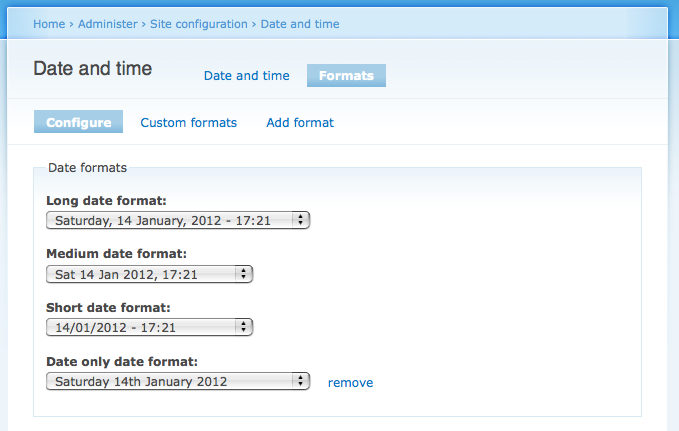Open Site configuration breadcrumb link

[199, 24]
